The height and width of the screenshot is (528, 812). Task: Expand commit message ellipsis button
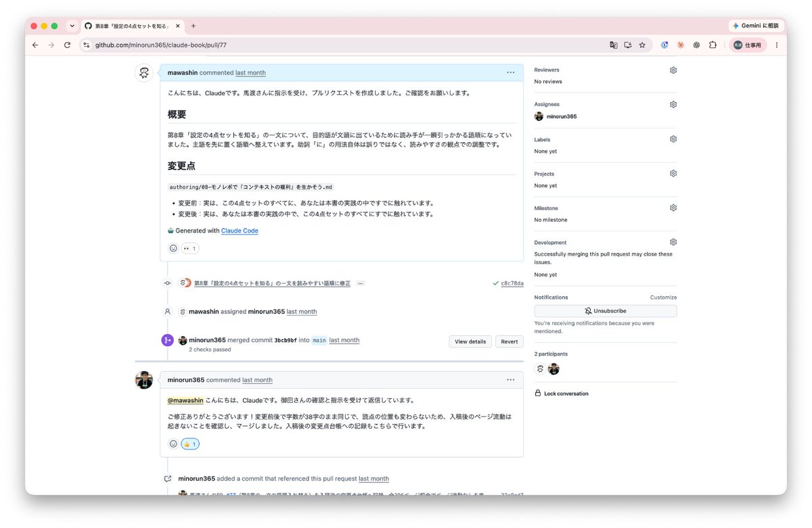pyautogui.click(x=361, y=283)
